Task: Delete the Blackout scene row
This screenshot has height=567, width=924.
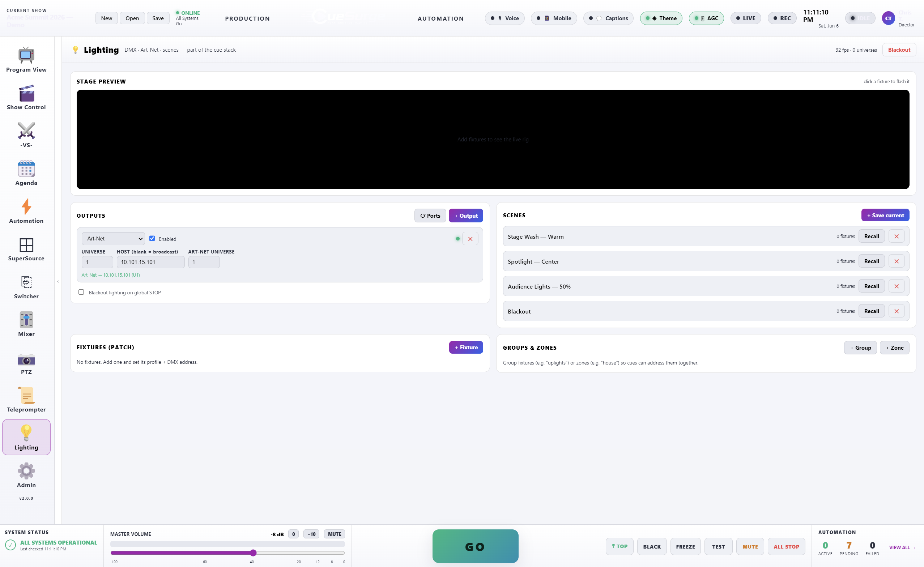Action: (897, 311)
